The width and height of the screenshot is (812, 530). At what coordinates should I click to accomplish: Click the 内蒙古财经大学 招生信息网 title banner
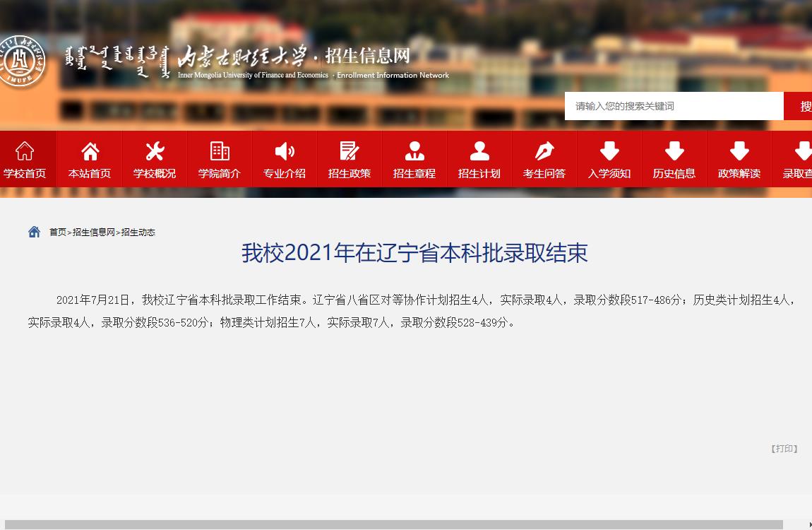coord(294,56)
